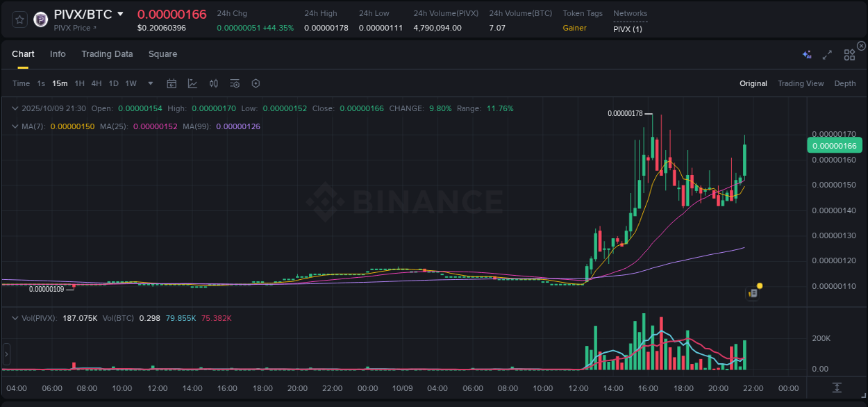Expand the chart to fullscreen
Viewport: 868px width, 407px height.
826,54
